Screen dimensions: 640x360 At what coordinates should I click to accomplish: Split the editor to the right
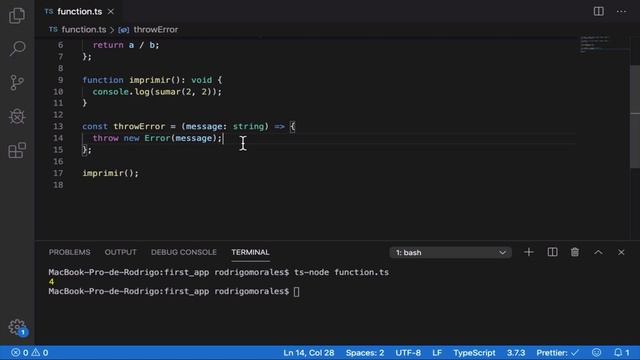click(x=598, y=11)
